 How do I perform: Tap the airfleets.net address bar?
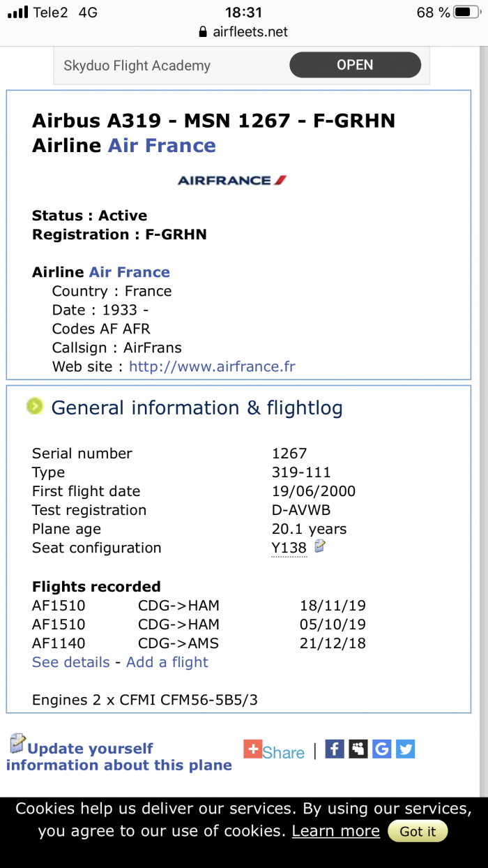pos(243,31)
